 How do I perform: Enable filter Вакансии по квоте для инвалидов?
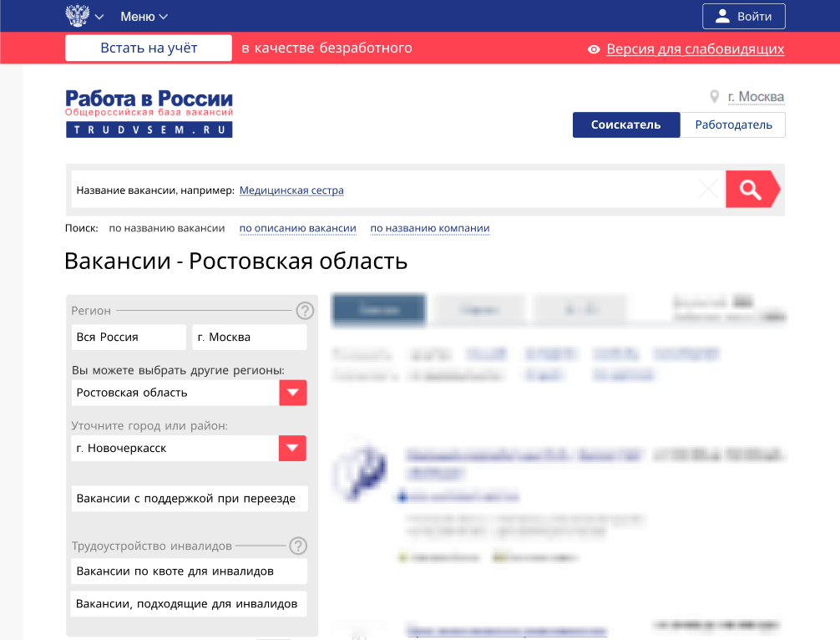click(x=188, y=571)
